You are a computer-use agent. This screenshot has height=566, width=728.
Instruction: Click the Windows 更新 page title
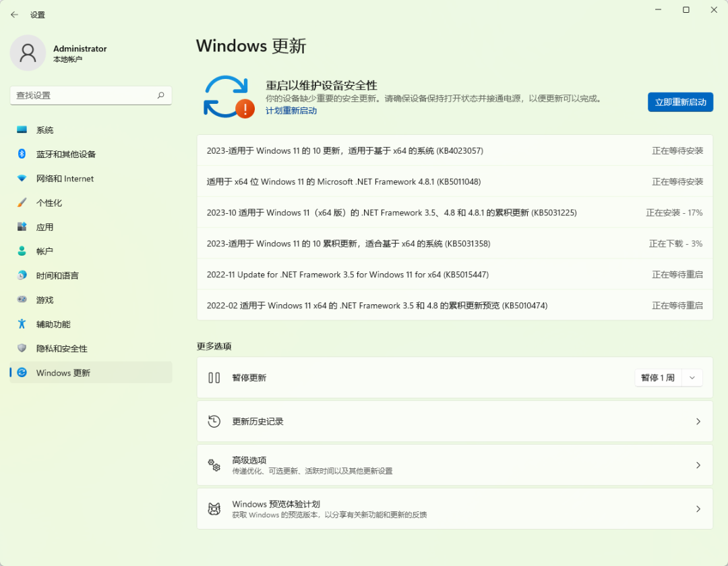(x=251, y=46)
